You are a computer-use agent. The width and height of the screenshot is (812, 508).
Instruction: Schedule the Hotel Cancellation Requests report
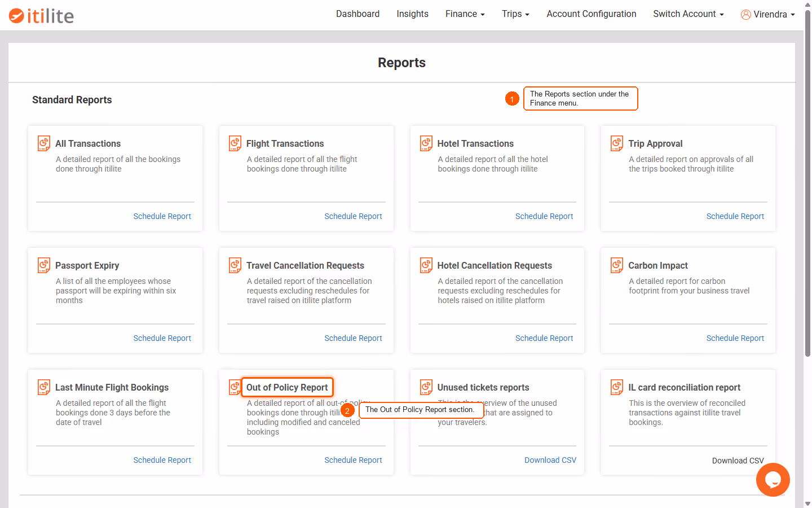[544, 338]
